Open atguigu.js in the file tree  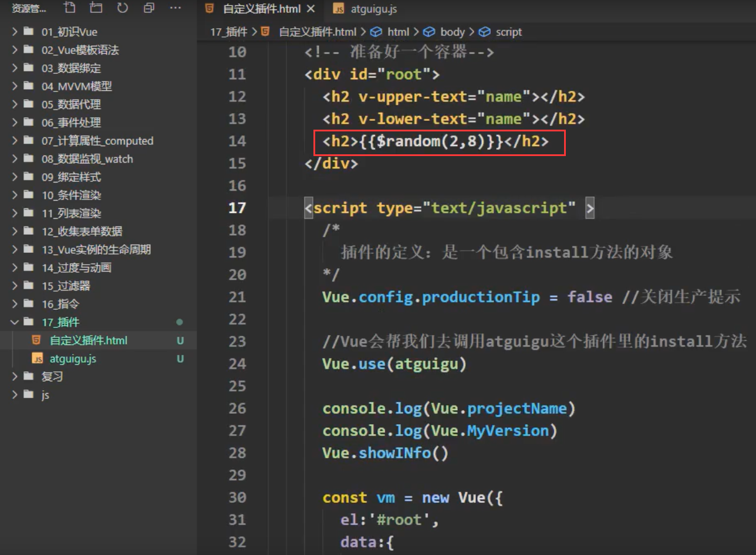[98, 358]
